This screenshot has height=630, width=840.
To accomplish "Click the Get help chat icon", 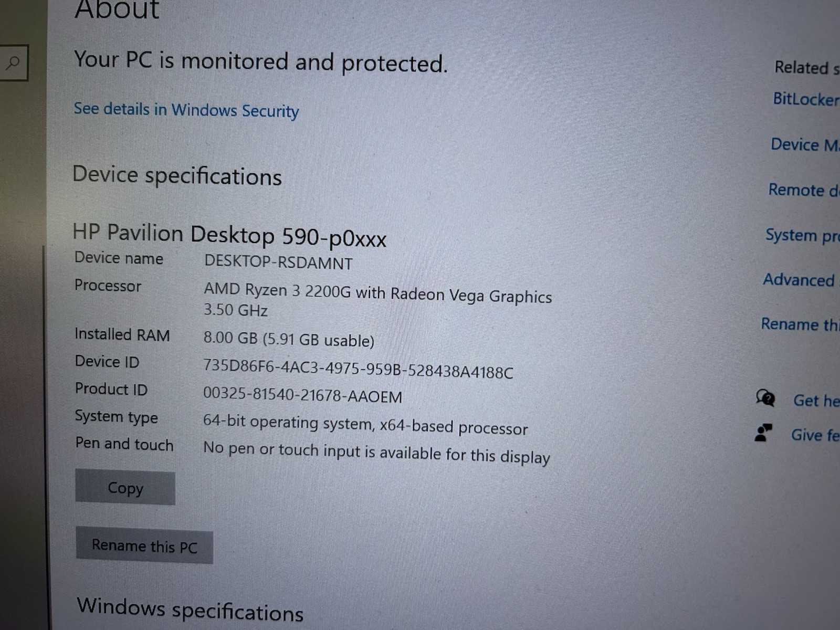I will tap(765, 398).
